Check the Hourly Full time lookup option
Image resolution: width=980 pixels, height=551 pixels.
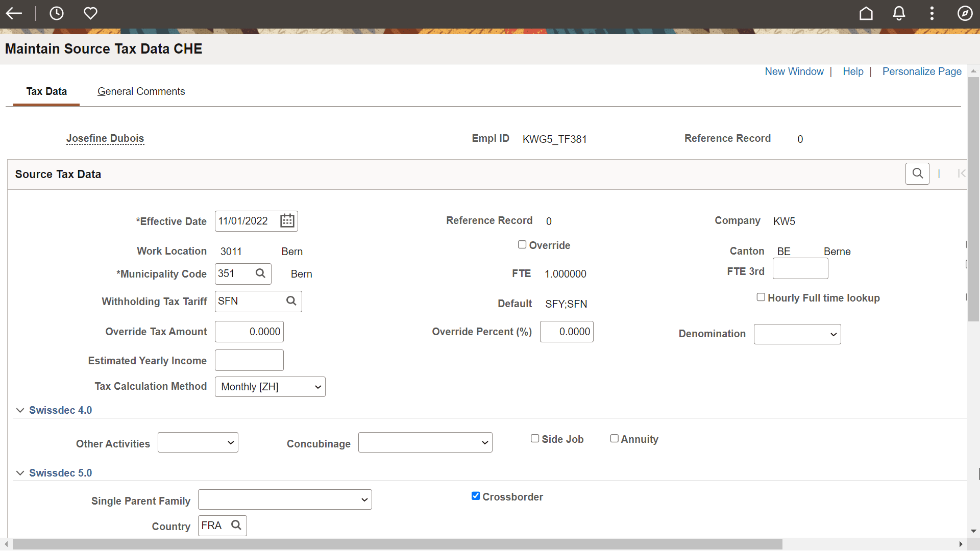click(x=761, y=297)
